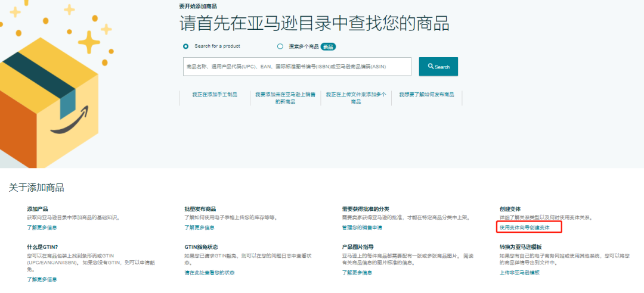Select the "Search for a product" radio button

(186, 46)
